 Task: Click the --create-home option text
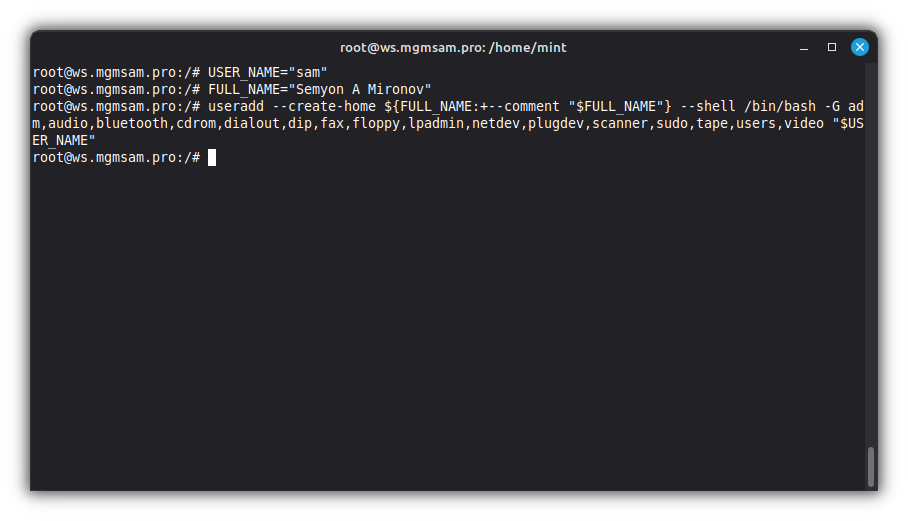324,106
